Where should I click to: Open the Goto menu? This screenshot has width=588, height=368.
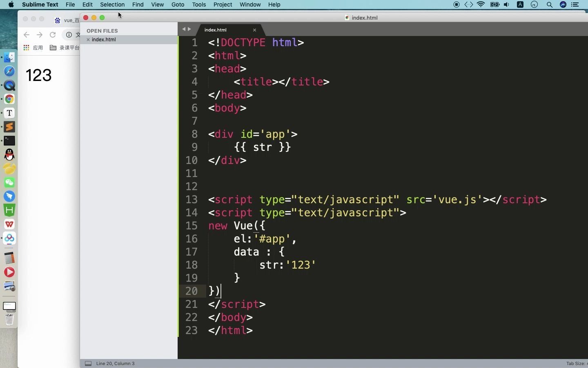178,4
